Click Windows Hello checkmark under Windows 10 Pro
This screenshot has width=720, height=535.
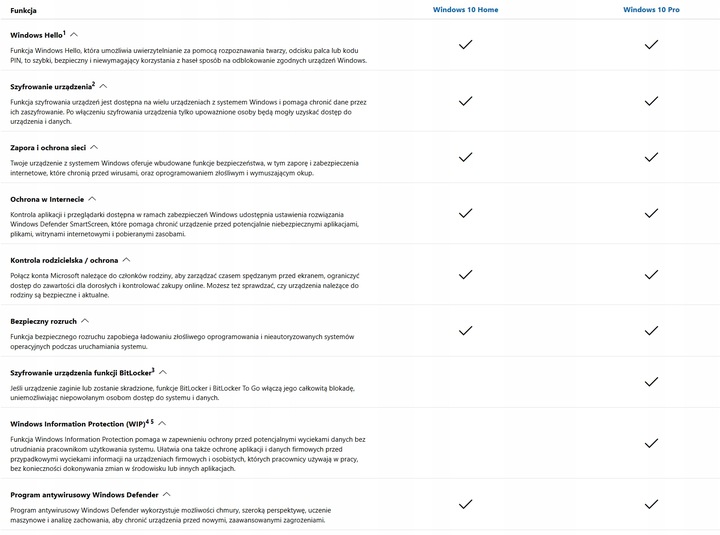[651, 45]
